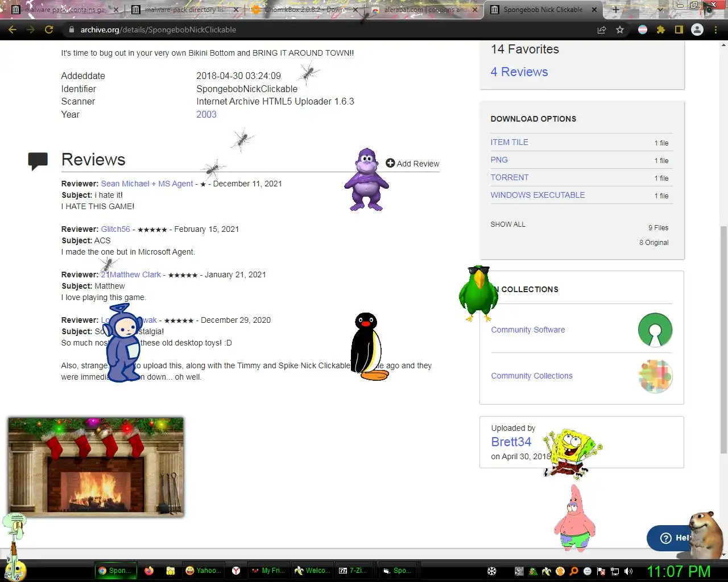Close the Spongebob Nick Clickable tab

594,10
